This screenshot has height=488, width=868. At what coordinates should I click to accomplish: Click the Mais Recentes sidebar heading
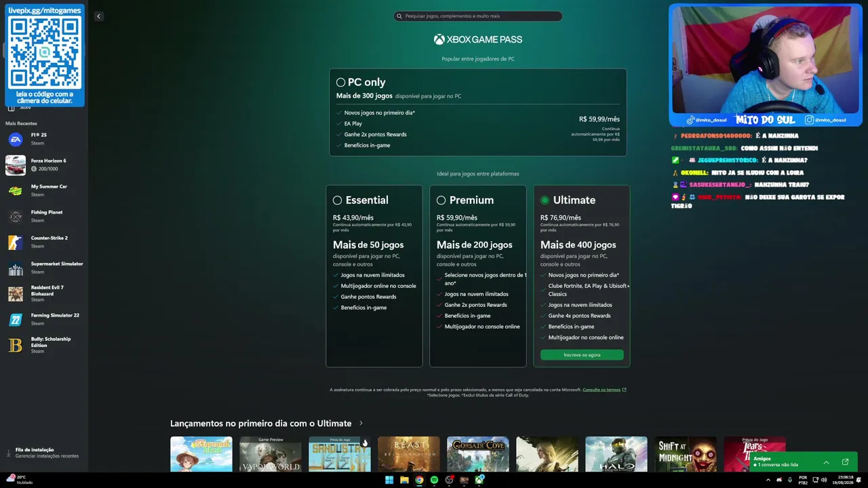[21, 123]
